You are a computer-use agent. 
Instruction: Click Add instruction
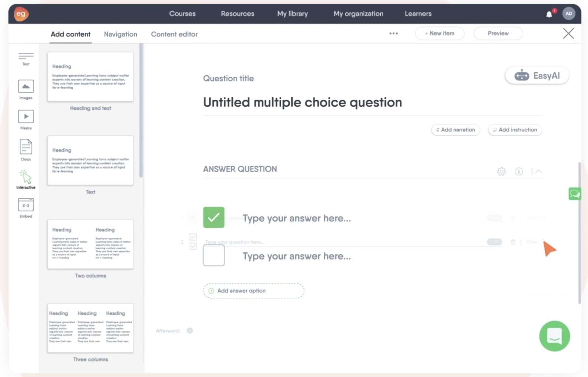coord(515,130)
